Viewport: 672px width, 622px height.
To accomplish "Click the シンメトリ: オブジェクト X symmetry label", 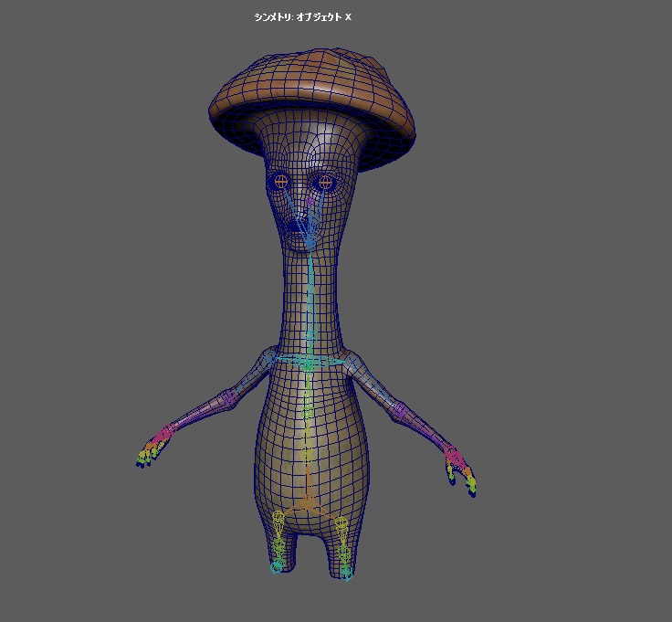I will 302,17.
